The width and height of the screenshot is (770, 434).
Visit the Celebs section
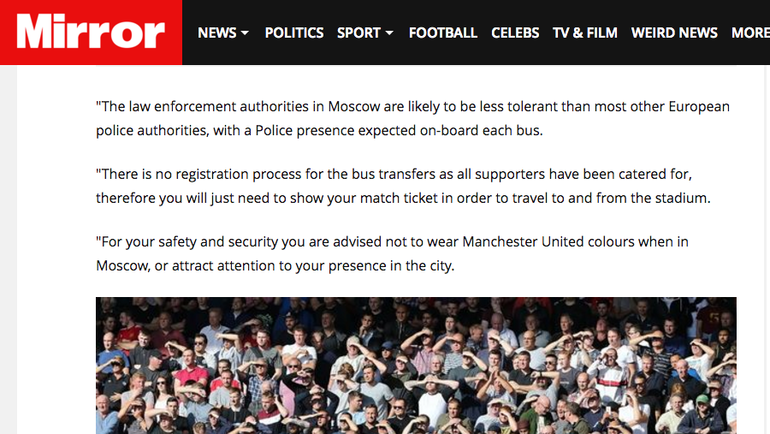coord(515,33)
